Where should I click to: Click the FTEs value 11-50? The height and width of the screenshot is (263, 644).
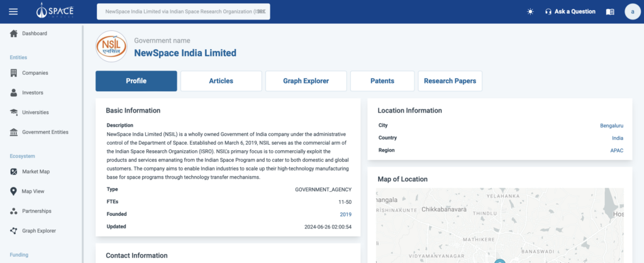point(345,202)
